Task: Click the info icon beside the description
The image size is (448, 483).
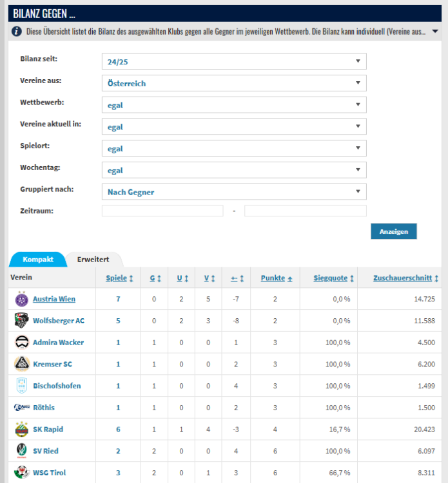Action: coord(17,32)
